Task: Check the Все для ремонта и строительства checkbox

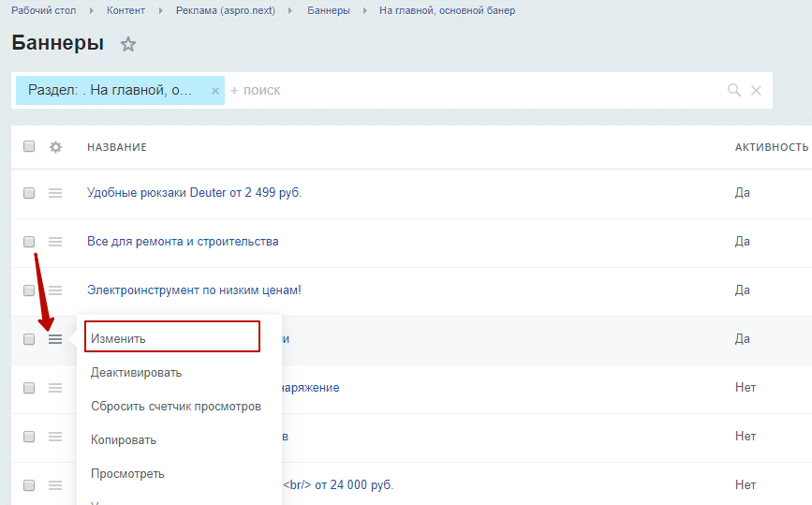Action: [x=29, y=242]
